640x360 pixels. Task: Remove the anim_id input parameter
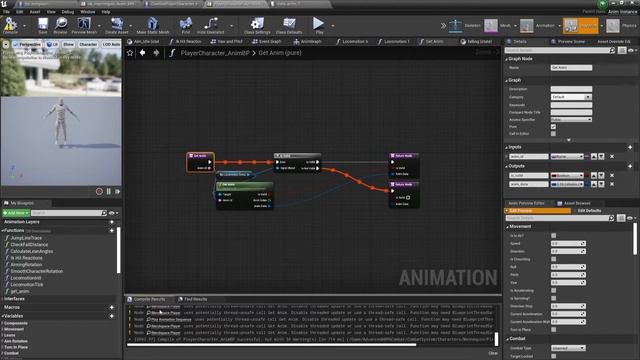click(612, 156)
